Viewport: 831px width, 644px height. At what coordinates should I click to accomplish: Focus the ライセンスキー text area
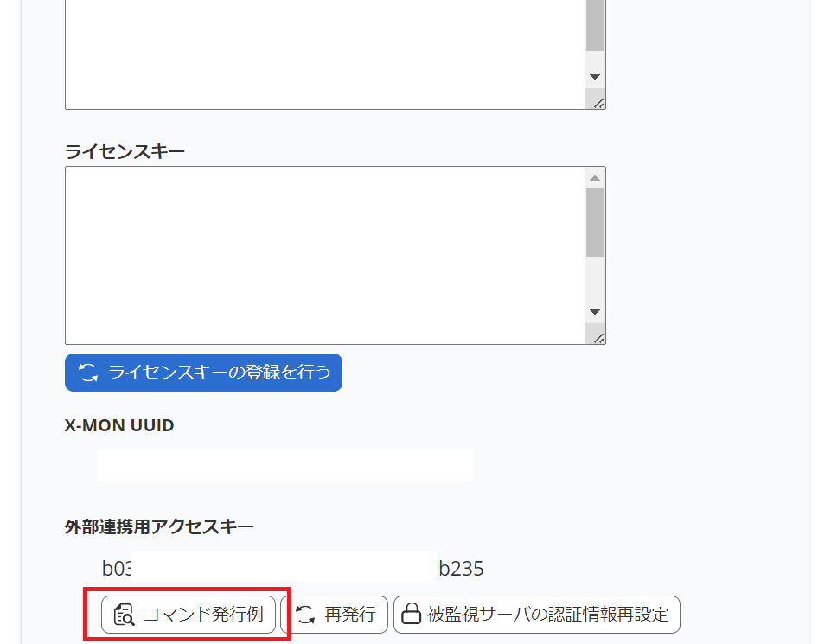pyautogui.click(x=324, y=255)
